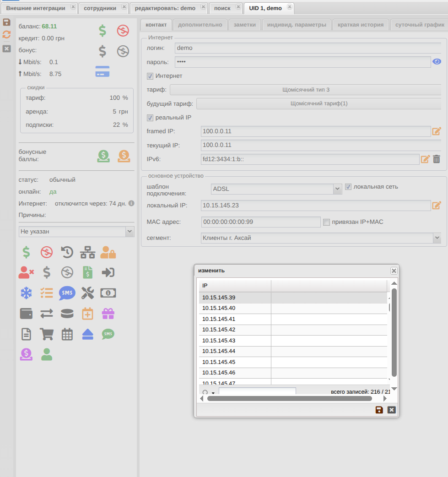448x477 pixels.
Task: Click the sign-in arrow icon
Action: (108, 272)
